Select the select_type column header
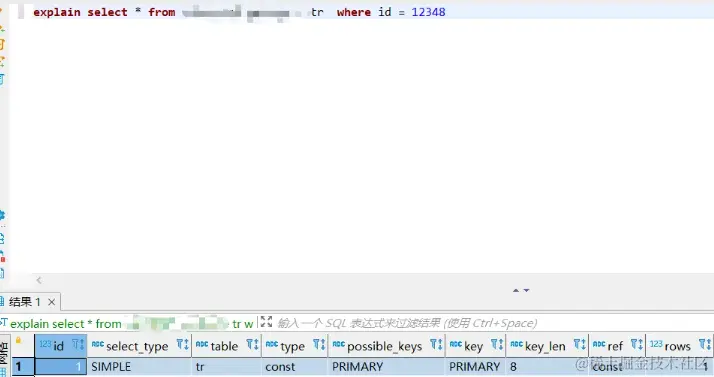 click(x=139, y=346)
